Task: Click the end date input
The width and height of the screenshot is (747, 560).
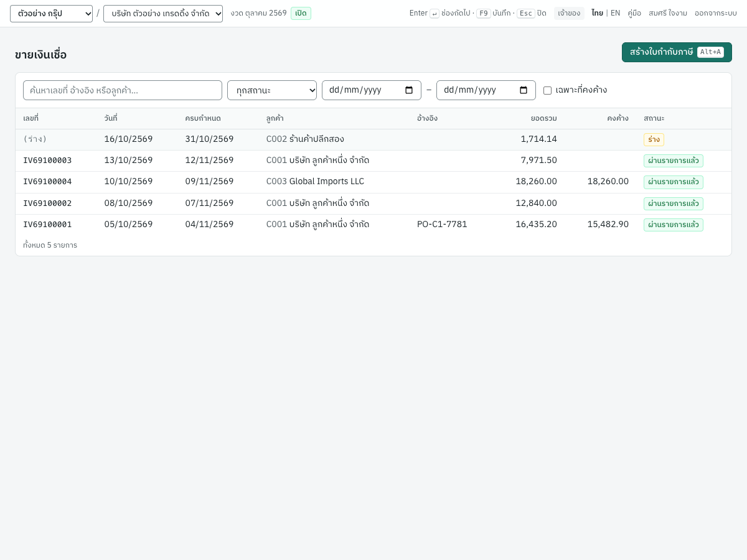Action: click(486, 90)
